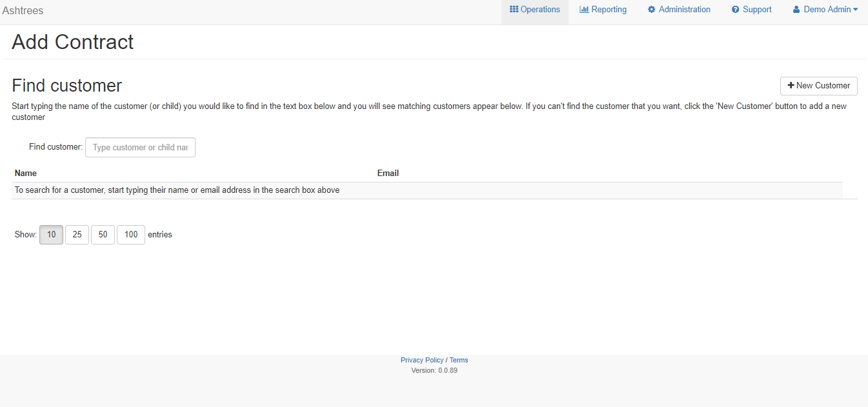Click the Administration gear icon

652,10
